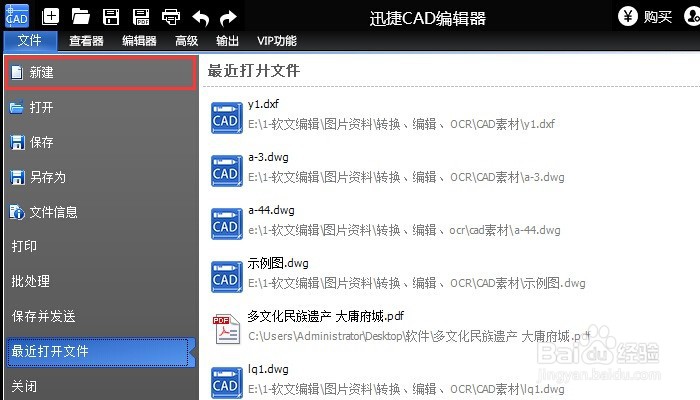Open the VIP功能 tab
Viewport: 700px width, 400px height.
pyautogui.click(x=277, y=41)
